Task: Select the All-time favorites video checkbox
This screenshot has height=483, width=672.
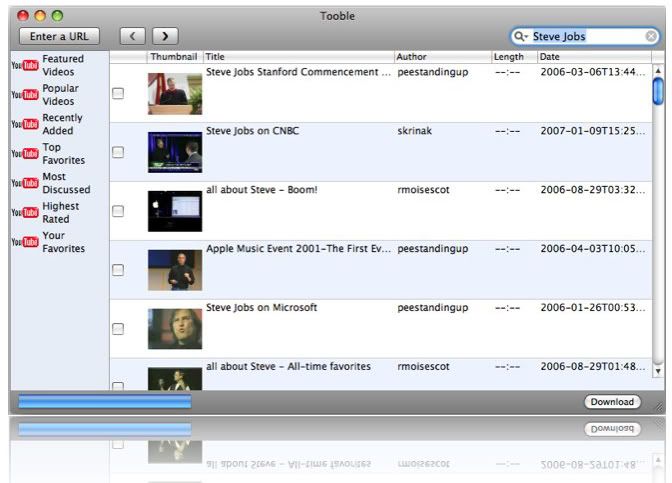Action: 118,386
